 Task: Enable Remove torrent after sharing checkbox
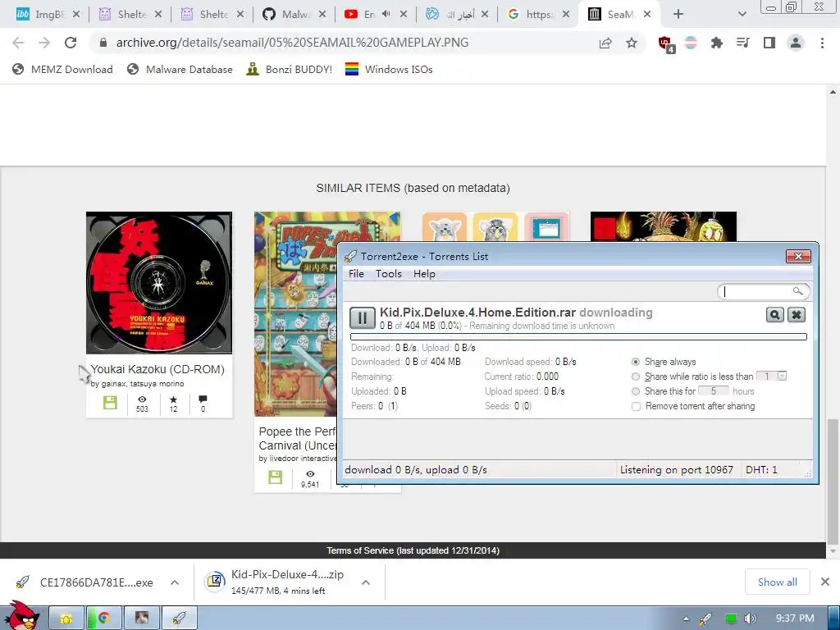(636, 407)
